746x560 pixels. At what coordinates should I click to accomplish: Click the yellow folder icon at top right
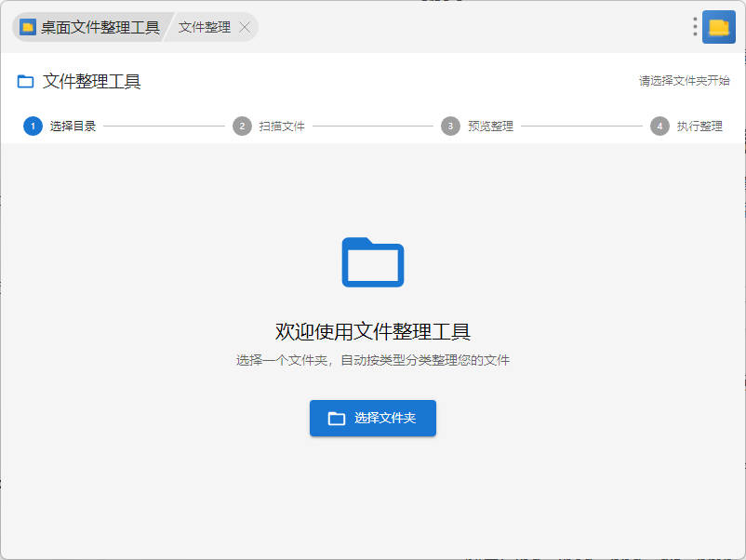(x=719, y=27)
